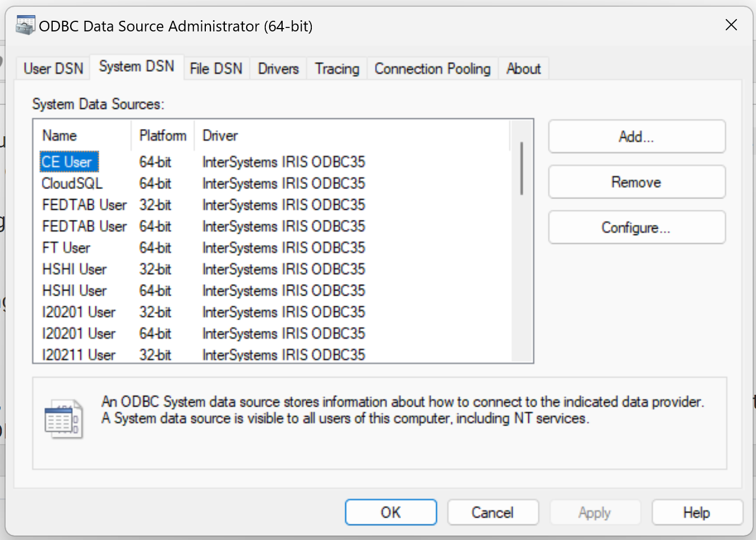This screenshot has width=756, height=540.
Task: Confirm with the OK button
Action: tap(391, 513)
